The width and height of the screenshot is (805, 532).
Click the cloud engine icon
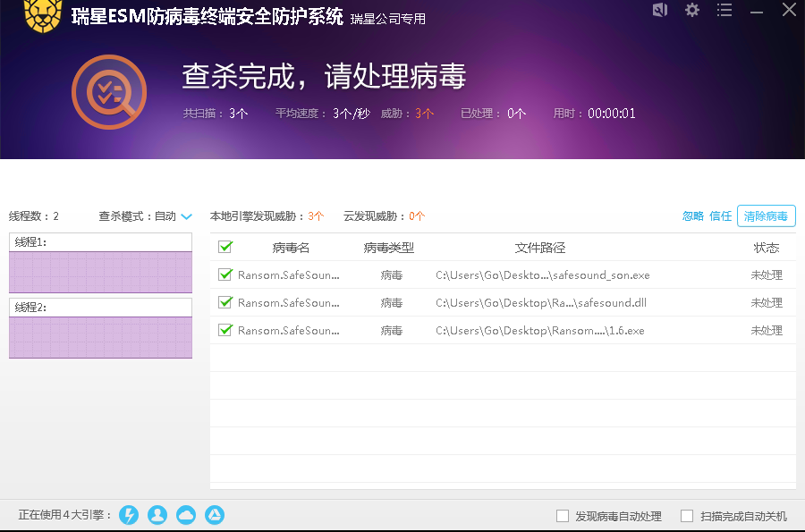(186, 515)
